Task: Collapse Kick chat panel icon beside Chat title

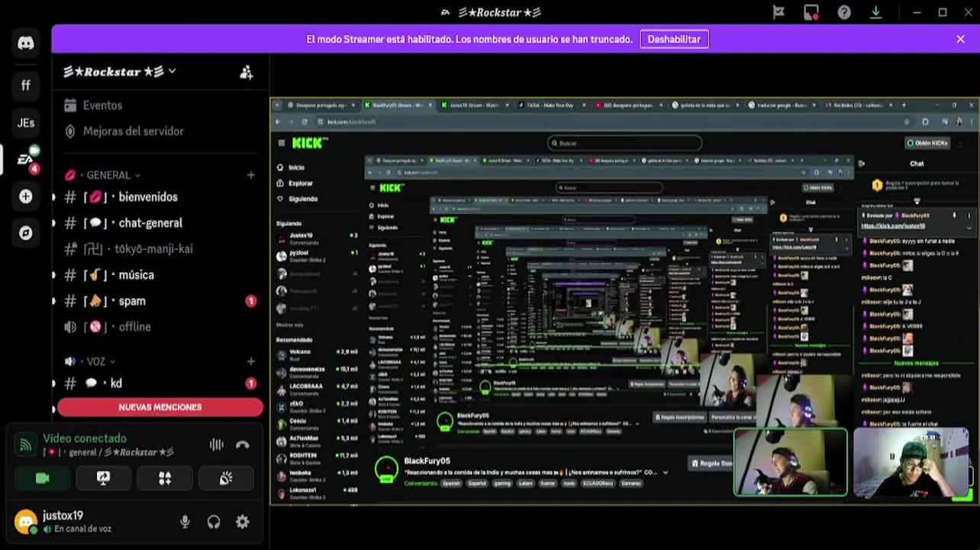Action: (862, 163)
